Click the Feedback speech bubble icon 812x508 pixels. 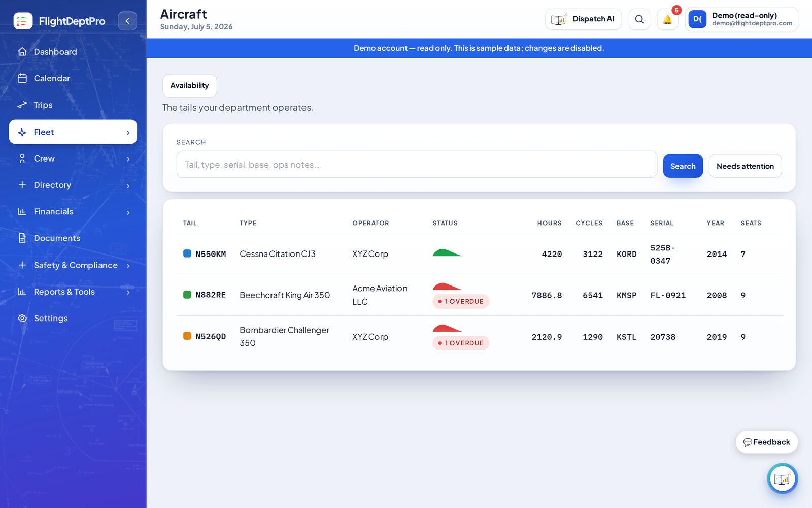tap(748, 442)
